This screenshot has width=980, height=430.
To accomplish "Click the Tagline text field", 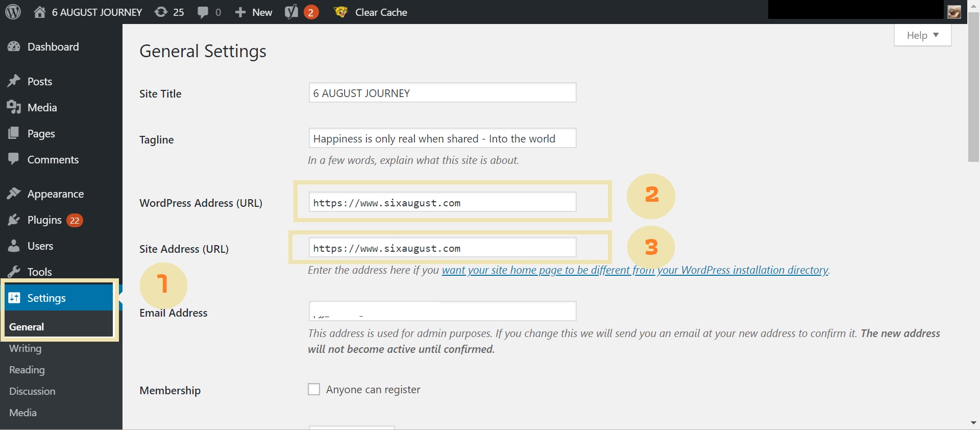I will tap(442, 138).
